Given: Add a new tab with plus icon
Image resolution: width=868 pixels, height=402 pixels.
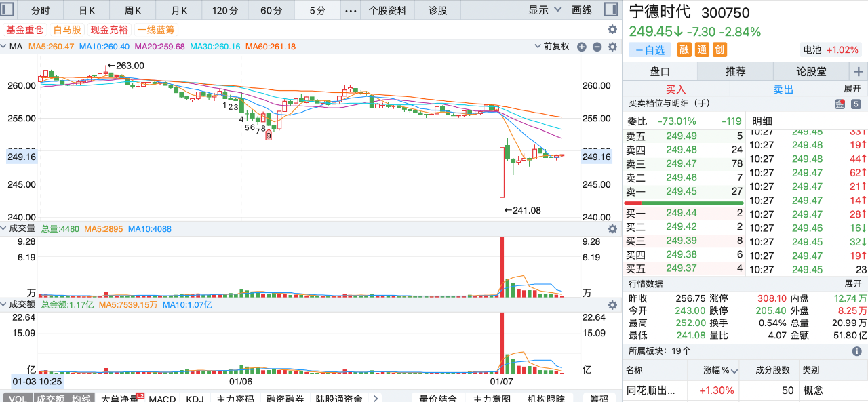Looking at the screenshot, I should (x=859, y=72).
